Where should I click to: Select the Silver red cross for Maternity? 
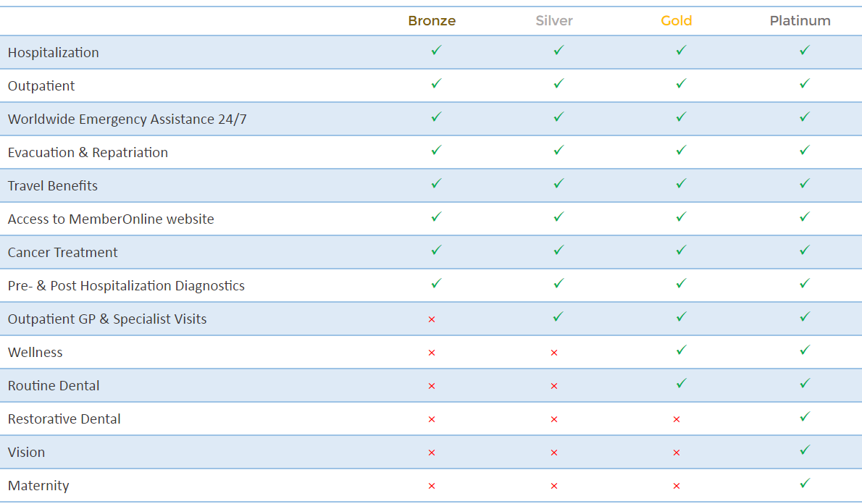(554, 487)
